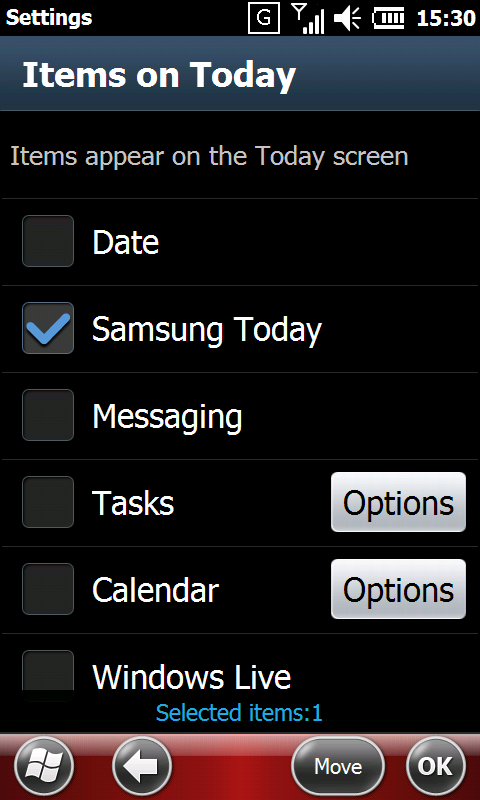Open Options for Calendar
Image resolution: width=480 pixels, height=800 pixels.
point(398,589)
